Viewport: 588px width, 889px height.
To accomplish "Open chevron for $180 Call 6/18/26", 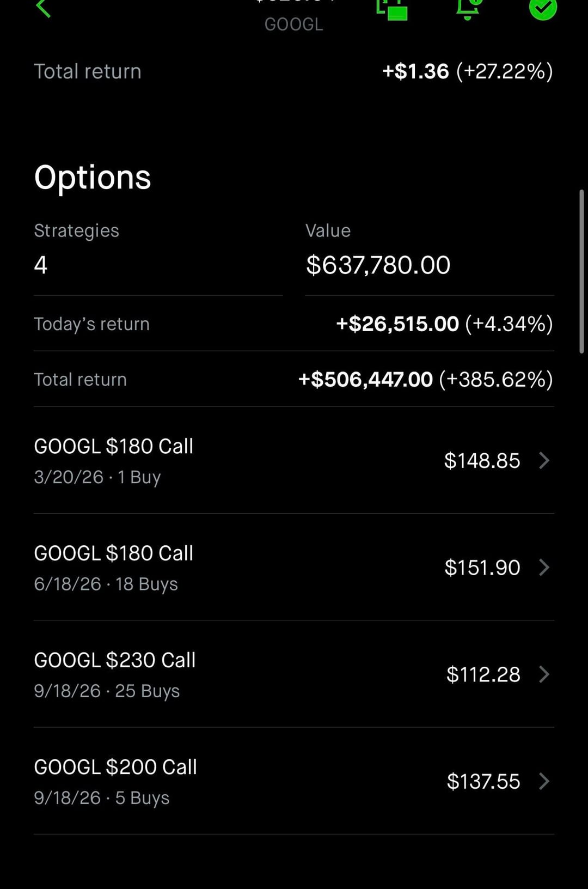I will 544,567.
